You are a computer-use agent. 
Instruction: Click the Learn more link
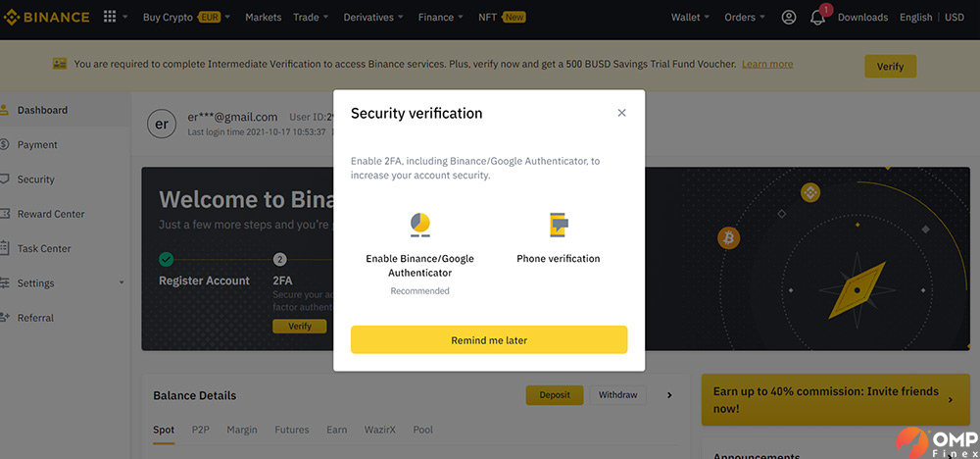767,64
